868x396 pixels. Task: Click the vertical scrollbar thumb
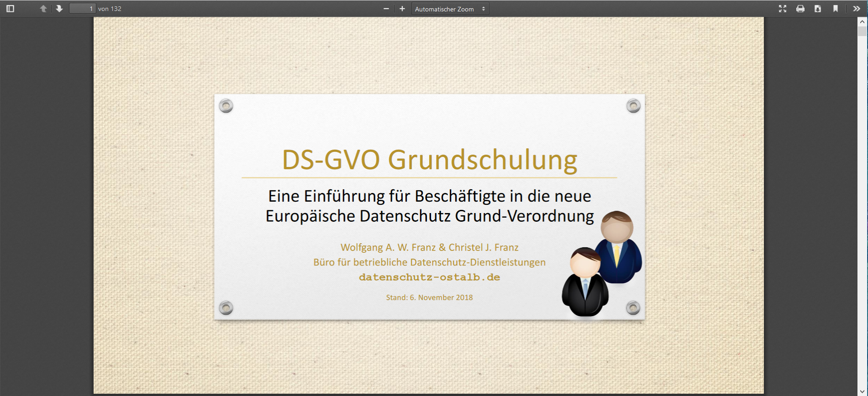pos(862,31)
